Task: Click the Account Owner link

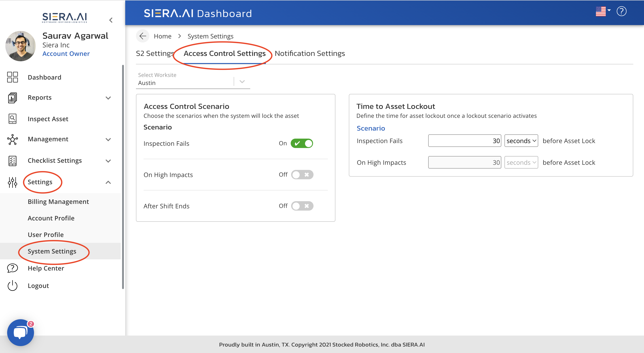Action: 66,53
